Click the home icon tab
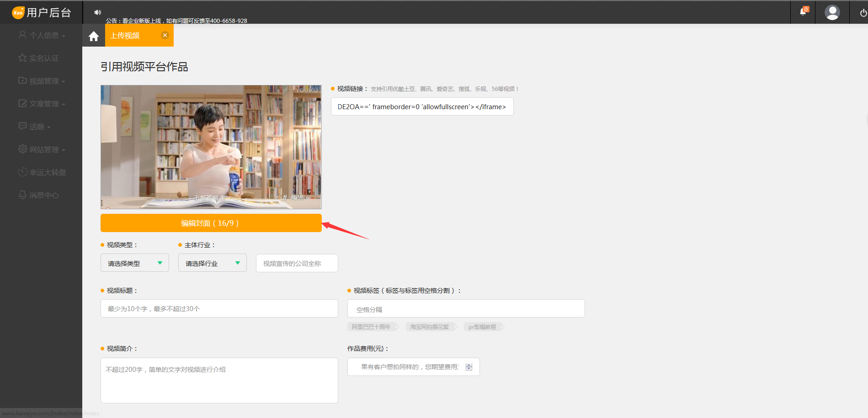The width and height of the screenshot is (868, 418). pos(94,36)
